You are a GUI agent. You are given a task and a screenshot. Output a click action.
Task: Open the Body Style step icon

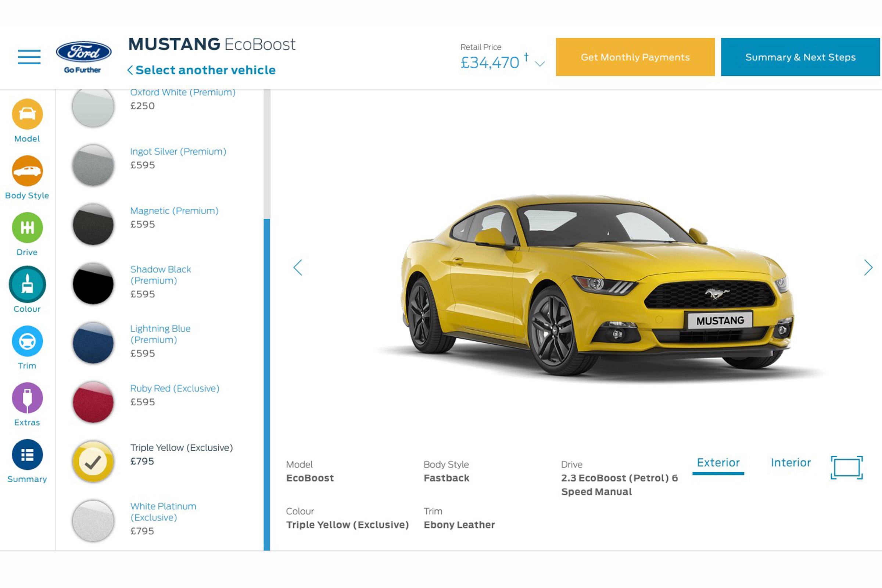click(x=27, y=171)
